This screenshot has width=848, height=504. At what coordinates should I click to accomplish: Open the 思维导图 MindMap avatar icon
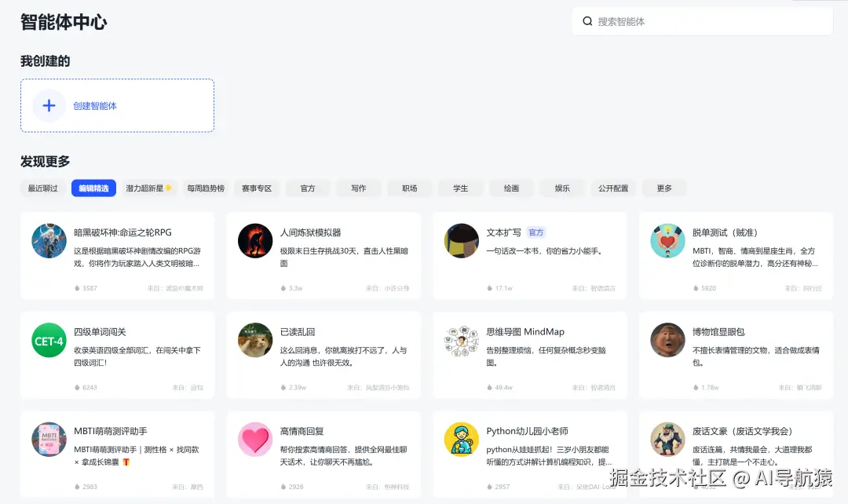pyautogui.click(x=461, y=341)
